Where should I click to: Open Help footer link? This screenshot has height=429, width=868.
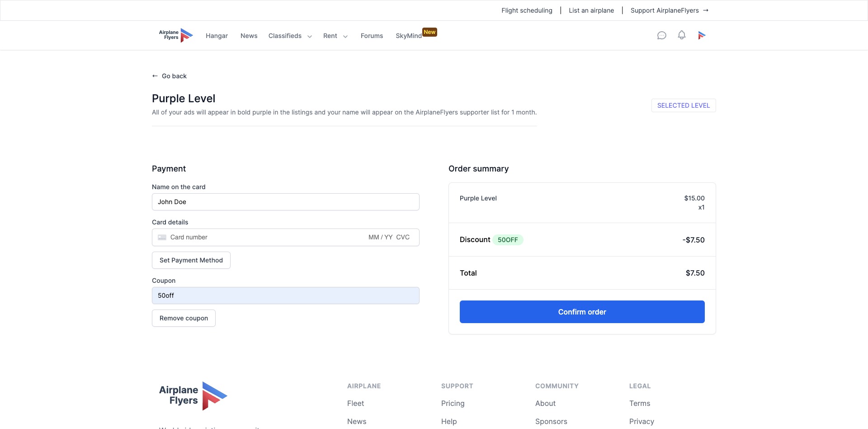(449, 421)
